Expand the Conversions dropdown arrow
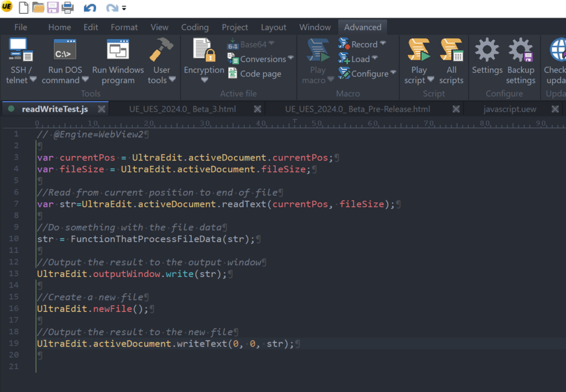 (291, 58)
